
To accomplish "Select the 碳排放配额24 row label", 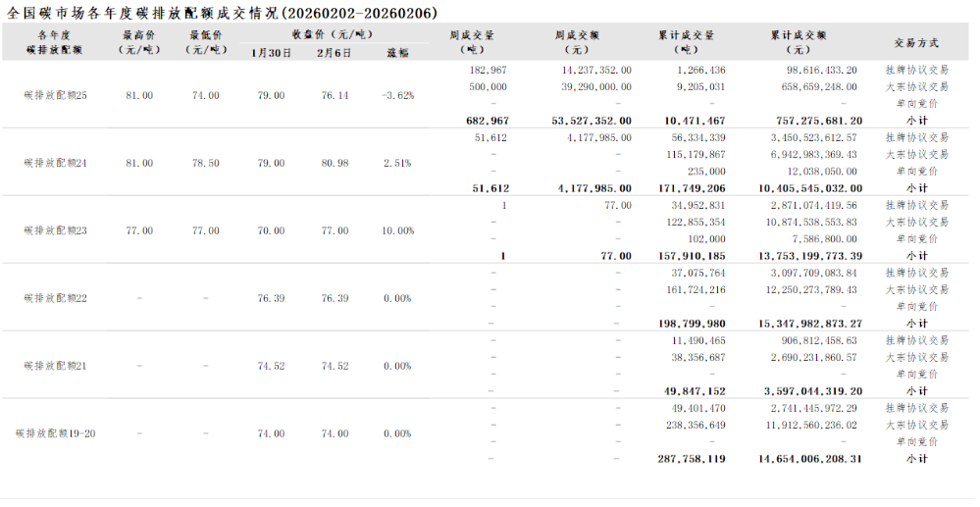I will pyautogui.click(x=55, y=163).
